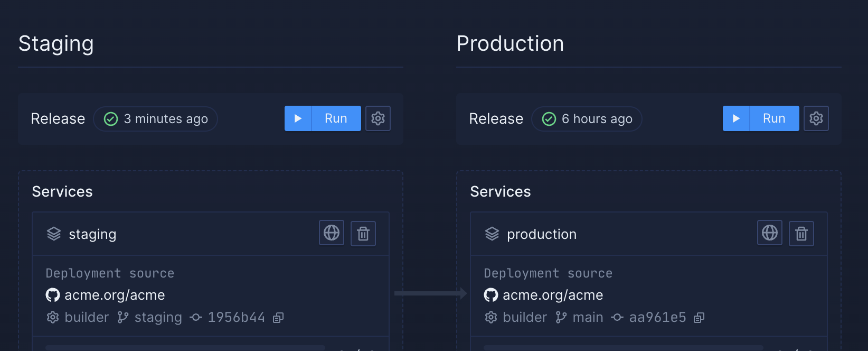Click the staging service name header
The width and height of the screenshot is (868, 351).
pos(92,234)
